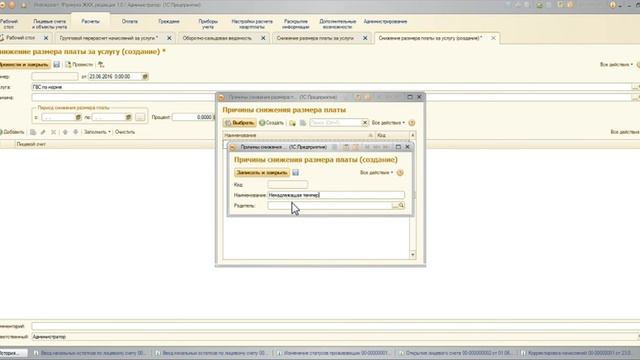Open calendar for period end date field
Screen dimensions: 640x360
coord(128,117)
